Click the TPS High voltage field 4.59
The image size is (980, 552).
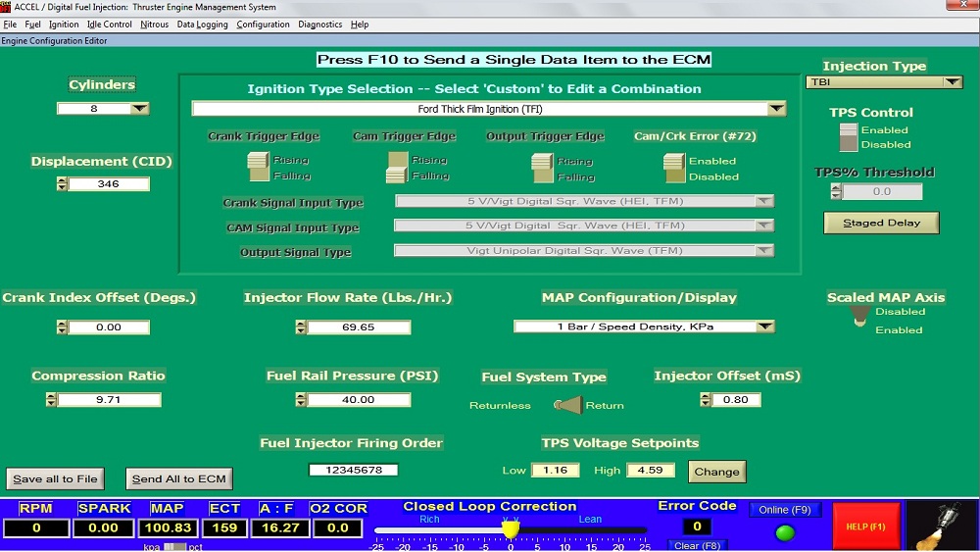point(651,470)
